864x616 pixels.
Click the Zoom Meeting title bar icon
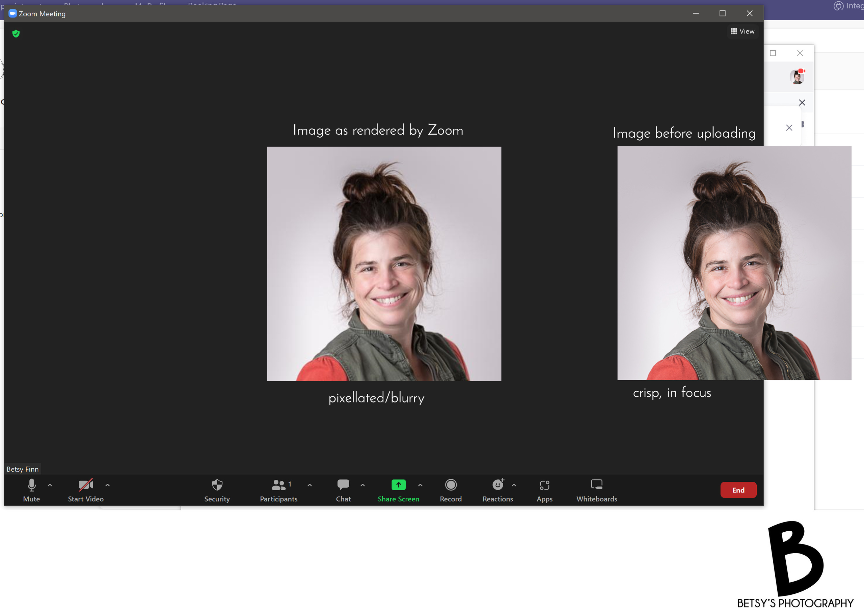tap(12, 13)
